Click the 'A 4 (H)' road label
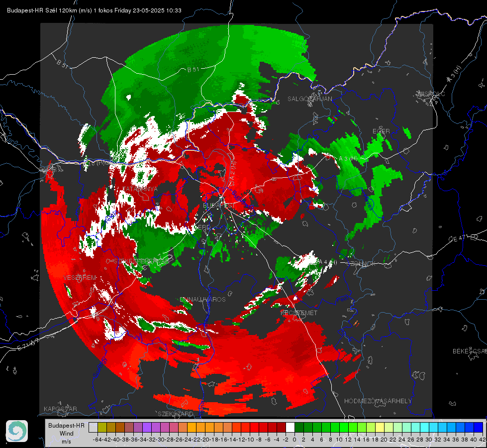 point(327,262)
